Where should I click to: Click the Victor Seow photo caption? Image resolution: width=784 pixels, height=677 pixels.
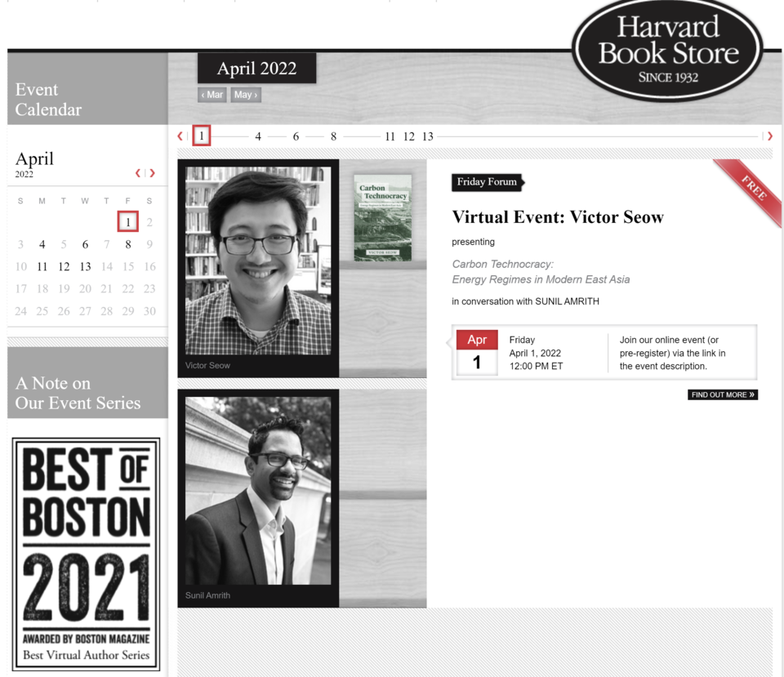[x=207, y=366]
